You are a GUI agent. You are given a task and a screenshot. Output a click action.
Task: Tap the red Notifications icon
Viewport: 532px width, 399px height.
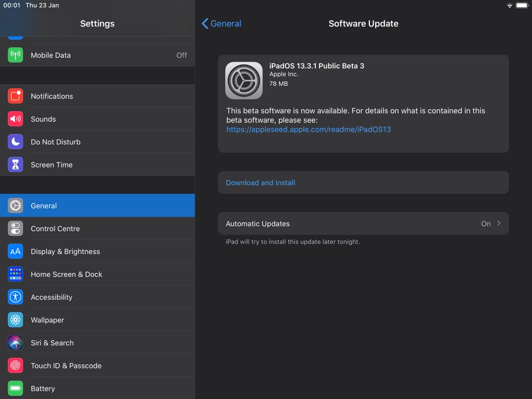[x=15, y=96]
